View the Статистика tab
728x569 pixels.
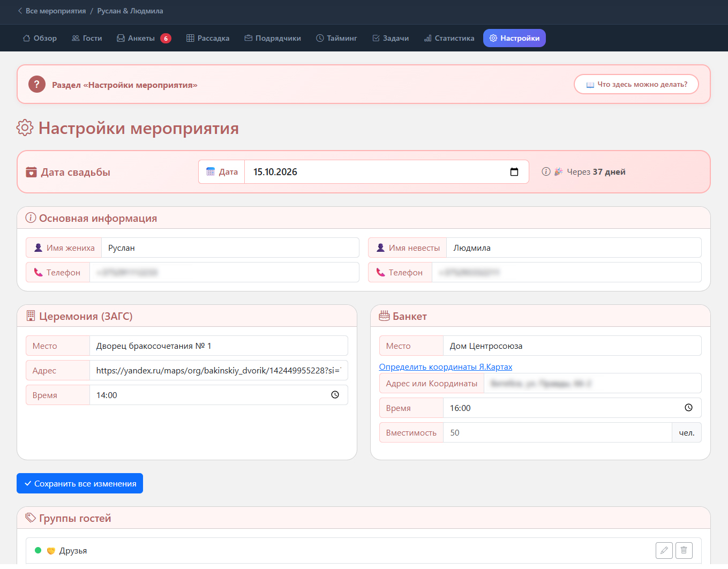(449, 38)
